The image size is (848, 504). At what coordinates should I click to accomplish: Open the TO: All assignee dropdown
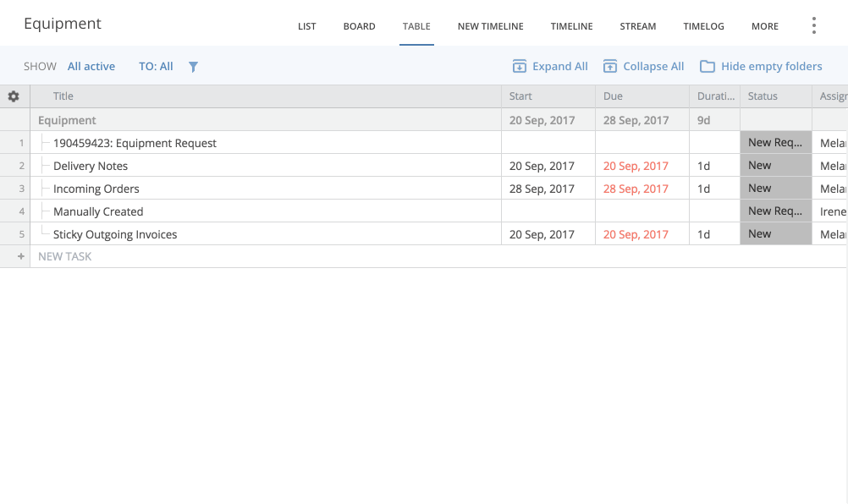click(x=156, y=67)
